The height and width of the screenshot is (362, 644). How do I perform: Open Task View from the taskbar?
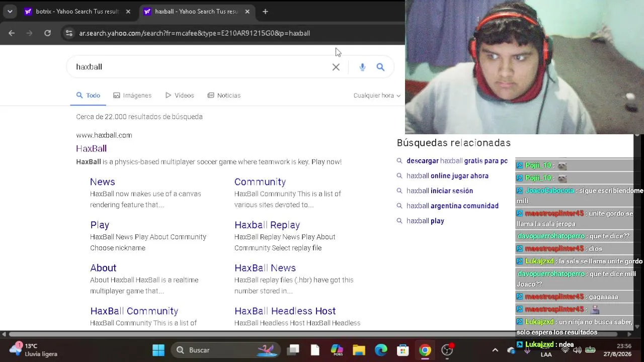293,350
